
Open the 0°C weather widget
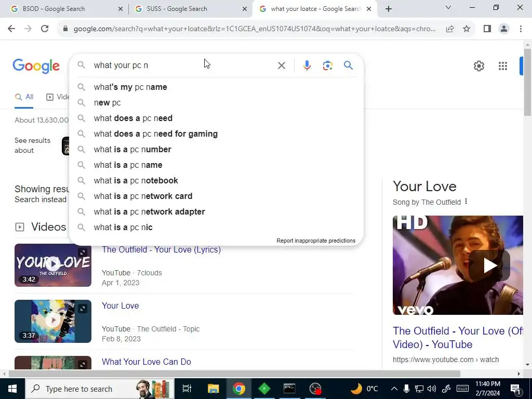364,389
